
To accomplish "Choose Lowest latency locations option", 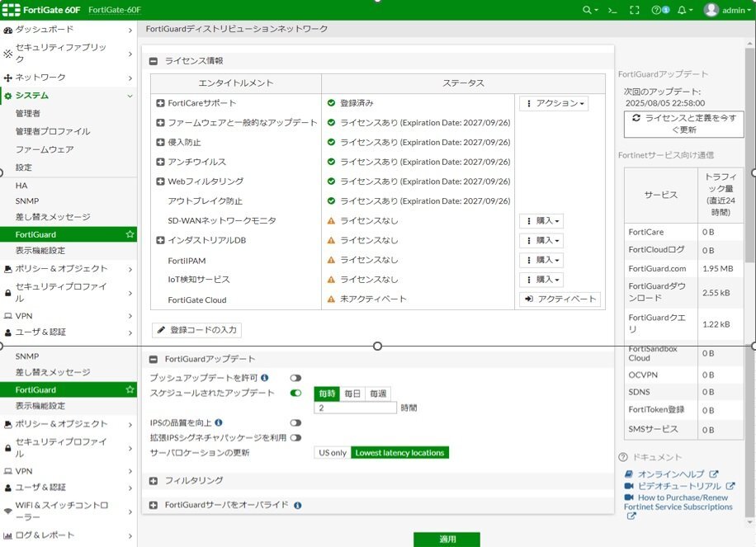I will pyautogui.click(x=399, y=453).
